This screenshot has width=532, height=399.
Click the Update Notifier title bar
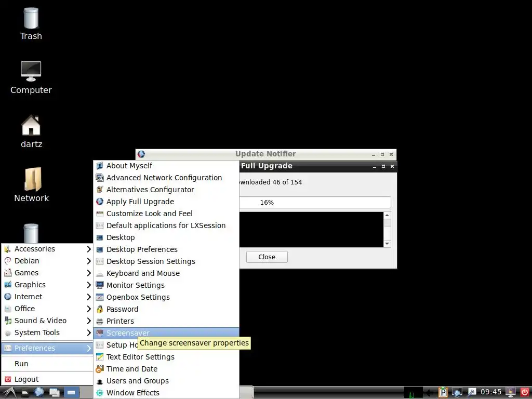click(265, 154)
